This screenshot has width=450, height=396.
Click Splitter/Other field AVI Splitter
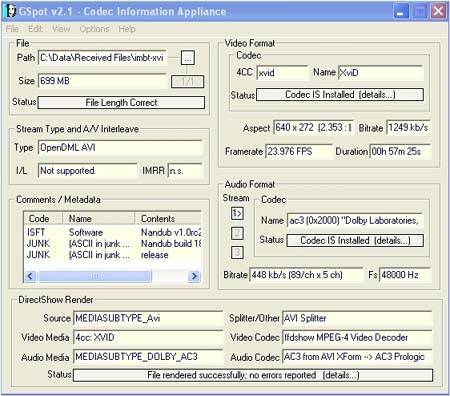coord(357,318)
